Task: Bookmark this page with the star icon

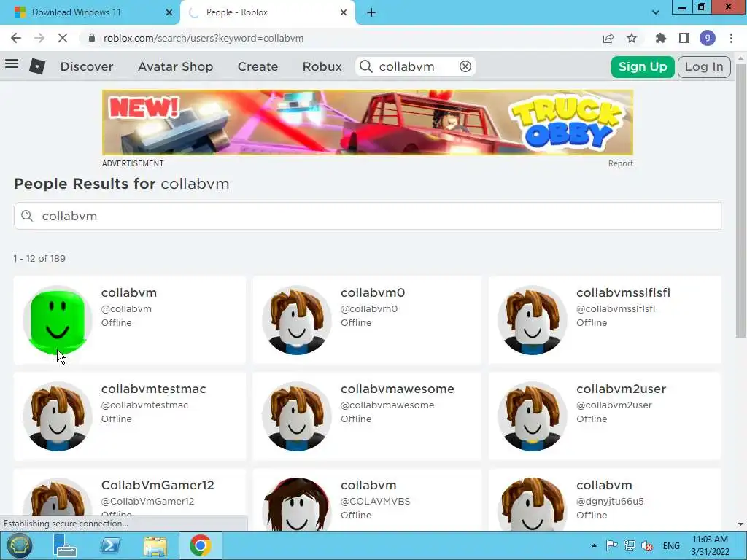Action: click(x=632, y=38)
